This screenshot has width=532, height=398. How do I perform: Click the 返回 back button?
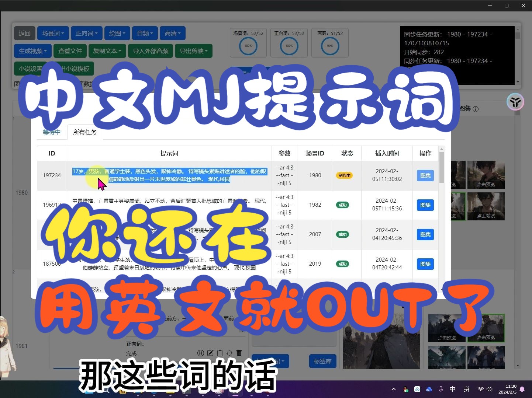[x=25, y=33]
